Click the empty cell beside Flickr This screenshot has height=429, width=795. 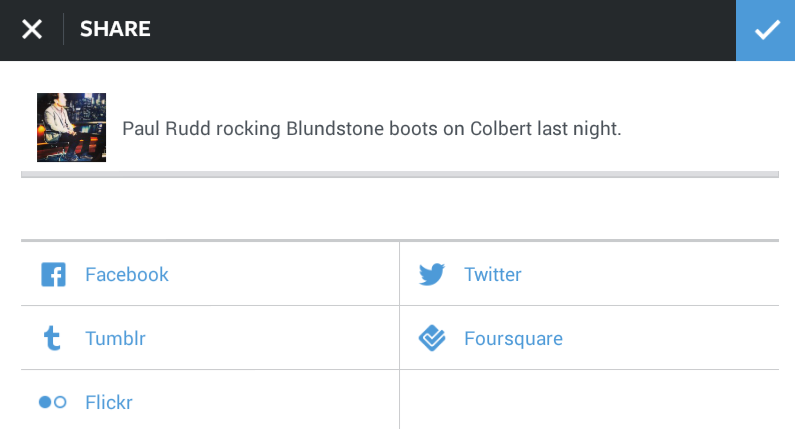(x=589, y=402)
